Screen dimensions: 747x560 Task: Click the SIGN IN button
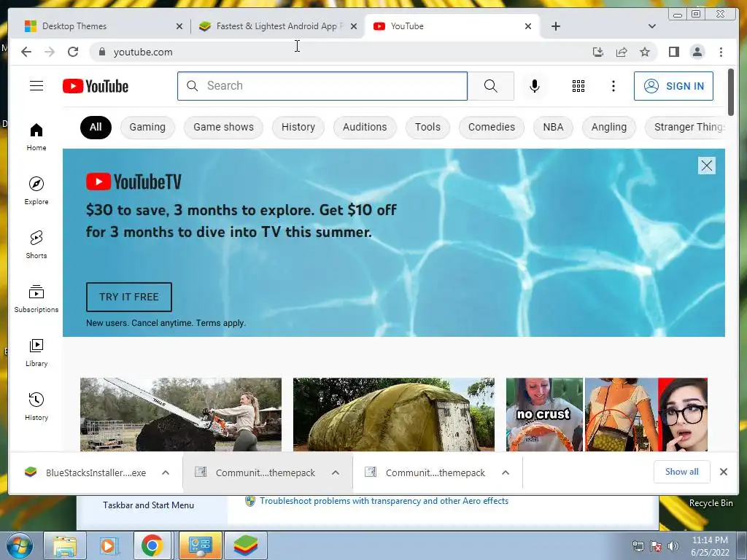click(x=673, y=86)
